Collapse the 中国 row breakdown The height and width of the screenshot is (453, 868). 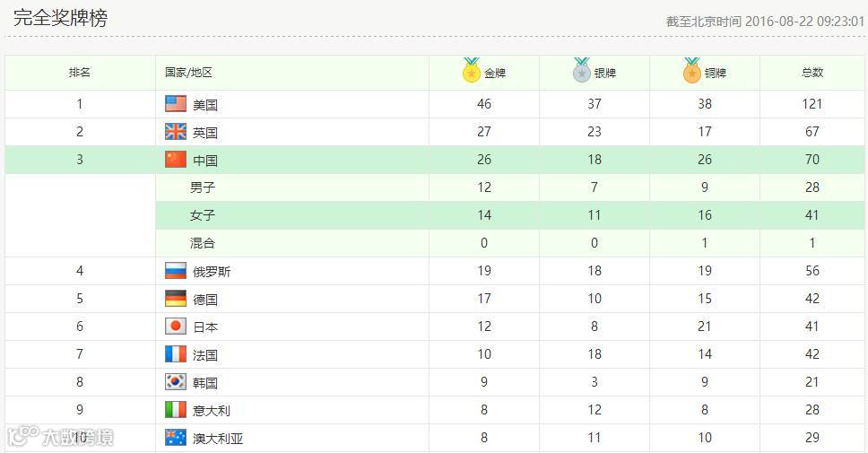click(x=205, y=161)
